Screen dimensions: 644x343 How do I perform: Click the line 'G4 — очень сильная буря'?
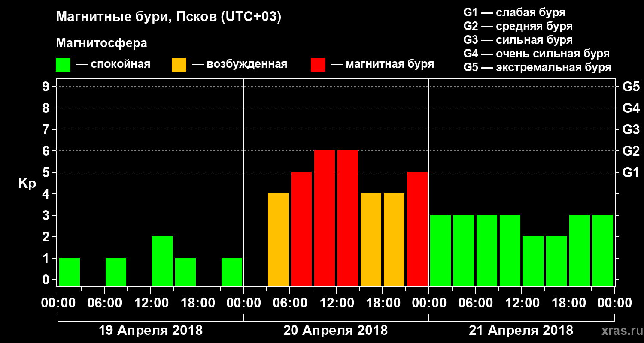click(537, 54)
